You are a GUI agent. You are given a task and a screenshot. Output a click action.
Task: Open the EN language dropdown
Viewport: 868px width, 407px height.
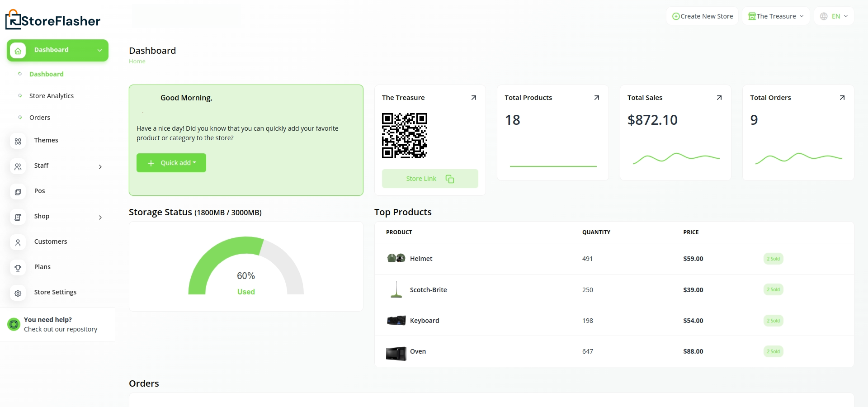(x=834, y=16)
